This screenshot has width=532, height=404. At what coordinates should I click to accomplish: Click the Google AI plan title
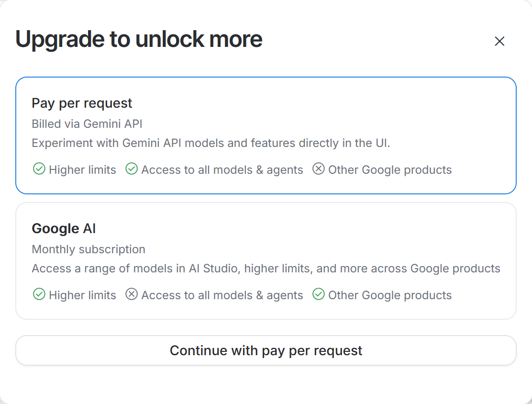coord(64,228)
